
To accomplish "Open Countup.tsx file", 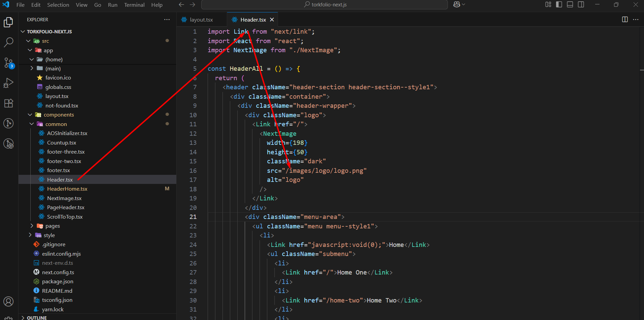I will pyautogui.click(x=97, y=142).
